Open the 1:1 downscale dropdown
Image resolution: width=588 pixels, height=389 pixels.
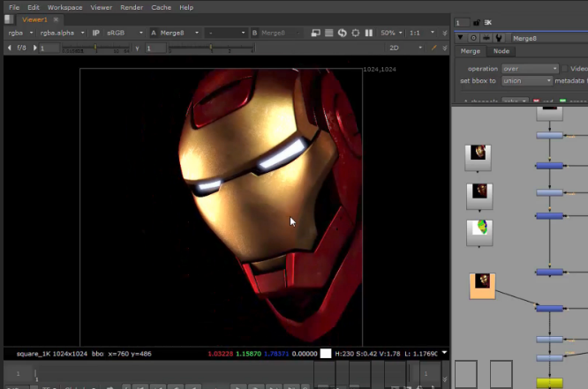(x=421, y=33)
